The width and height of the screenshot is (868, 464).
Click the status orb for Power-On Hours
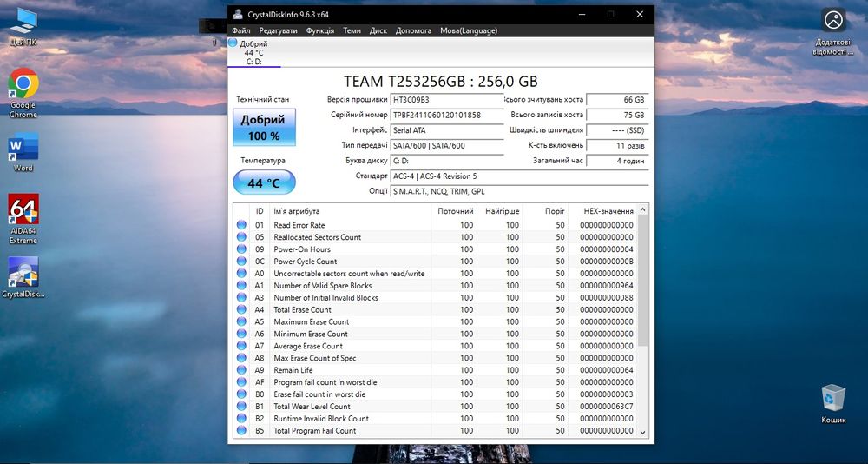point(241,249)
